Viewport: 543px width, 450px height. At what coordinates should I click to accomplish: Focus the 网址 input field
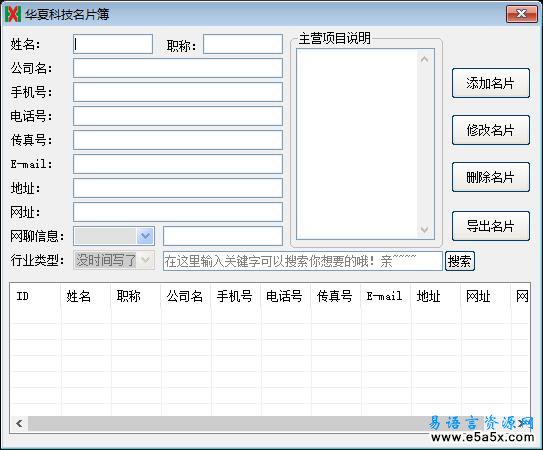tap(178, 212)
